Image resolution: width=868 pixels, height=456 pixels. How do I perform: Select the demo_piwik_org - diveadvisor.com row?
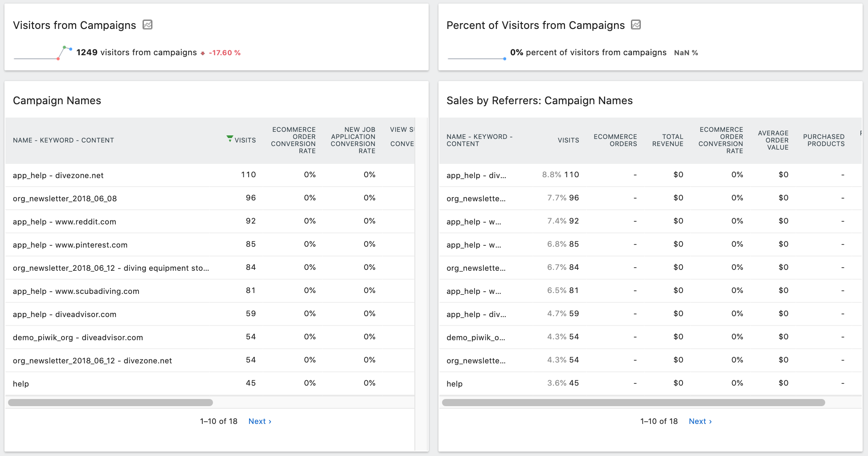(x=78, y=337)
